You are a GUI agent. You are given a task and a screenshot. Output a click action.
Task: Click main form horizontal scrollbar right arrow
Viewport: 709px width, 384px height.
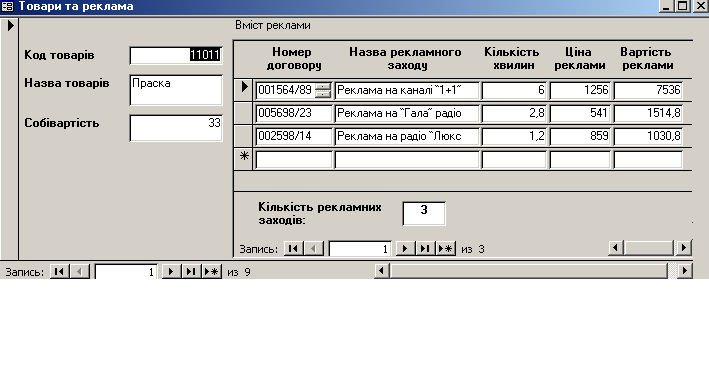[x=684, y=270]
